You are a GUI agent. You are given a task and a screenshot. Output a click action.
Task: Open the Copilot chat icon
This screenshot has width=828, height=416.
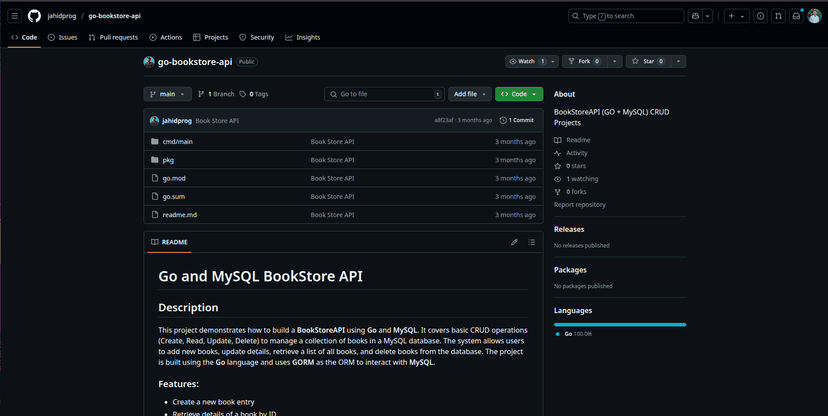tap(695, 16)
